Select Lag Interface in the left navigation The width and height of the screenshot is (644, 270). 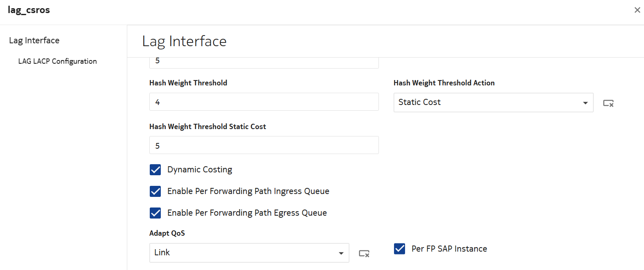[34, 40]
